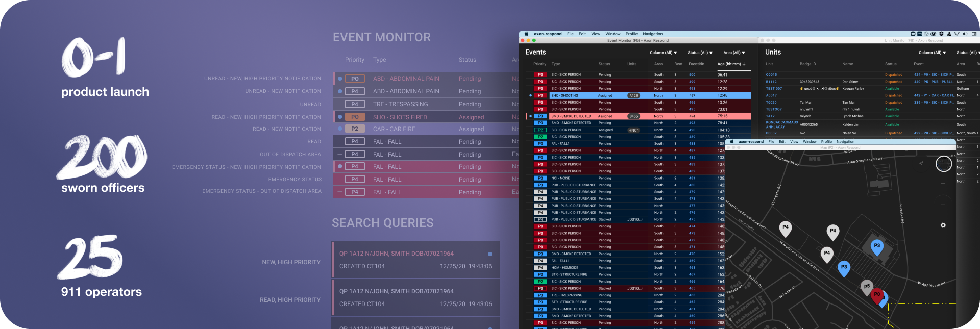Screen dimensions: 980x329
Task: Click the HN01 unit badge
Action: (x=633, y=130)
